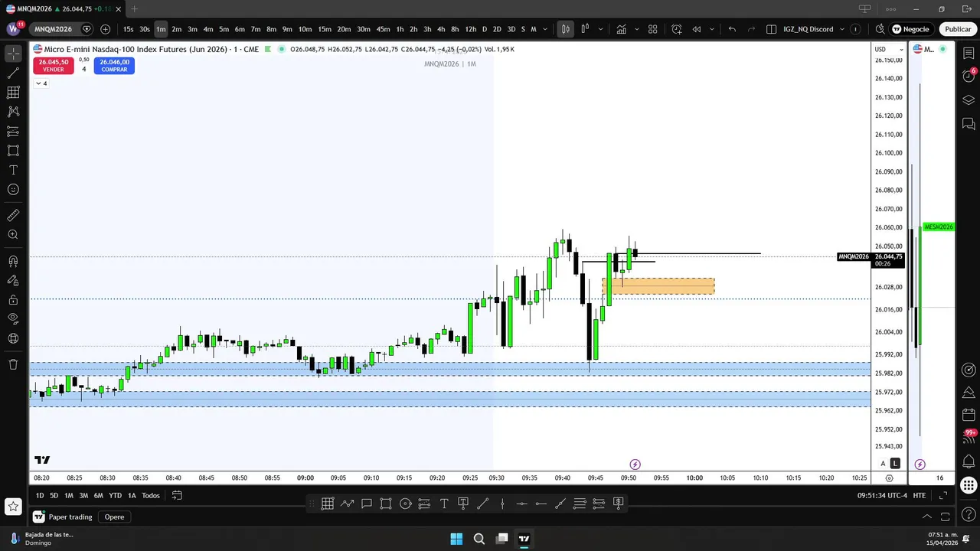Screen dimensions: 980x551
Task: Click the blue COMPRAR buy button
Action: pos(114,66)
